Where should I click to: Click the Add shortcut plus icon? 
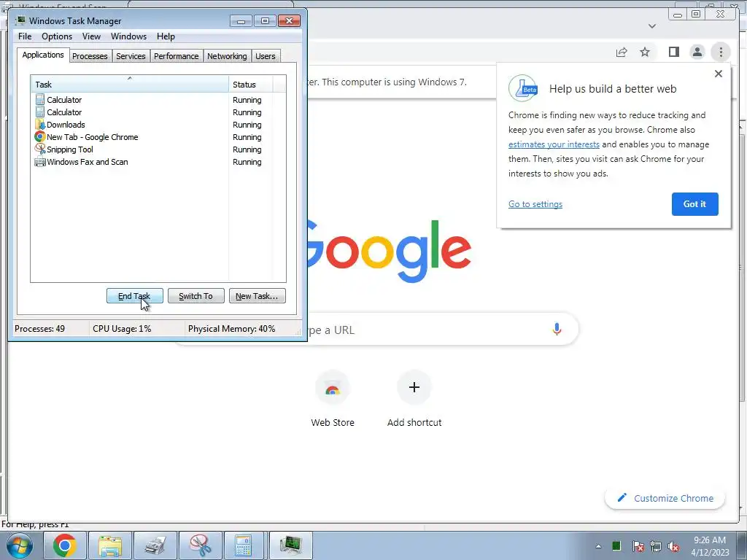(x=414, y=387)
